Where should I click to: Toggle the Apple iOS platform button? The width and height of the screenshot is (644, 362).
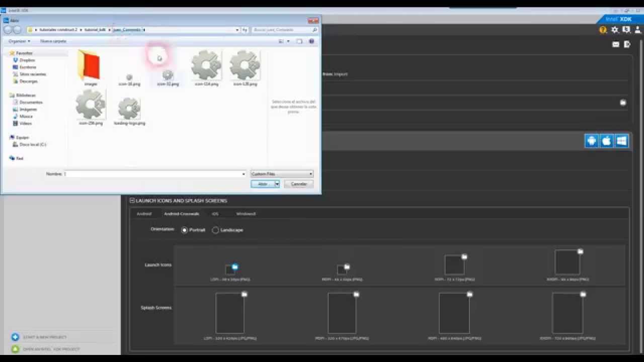coord(607,141)
